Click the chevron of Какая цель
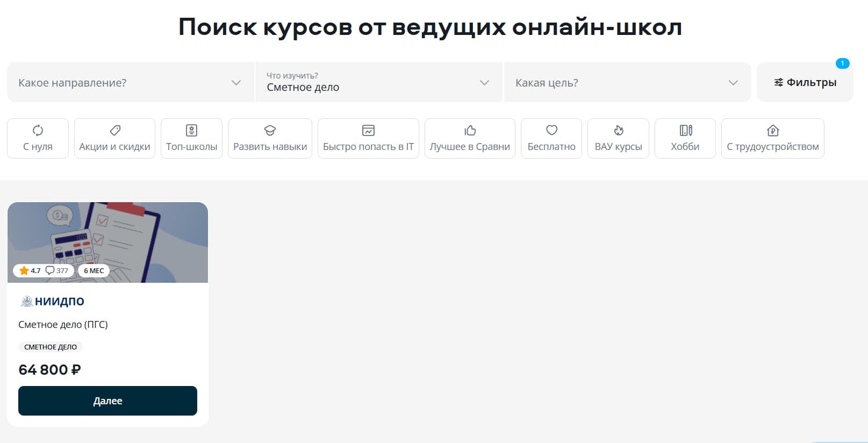The image size is (868, 443). tap(733, 83)
